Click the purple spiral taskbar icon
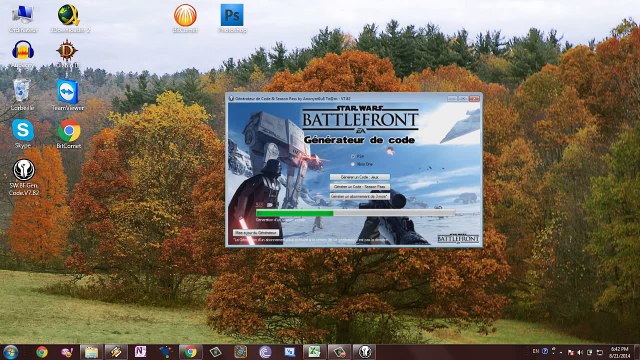The height and width of the screenshot is (360, 640). pyautogui.click(x=265, y=352)
